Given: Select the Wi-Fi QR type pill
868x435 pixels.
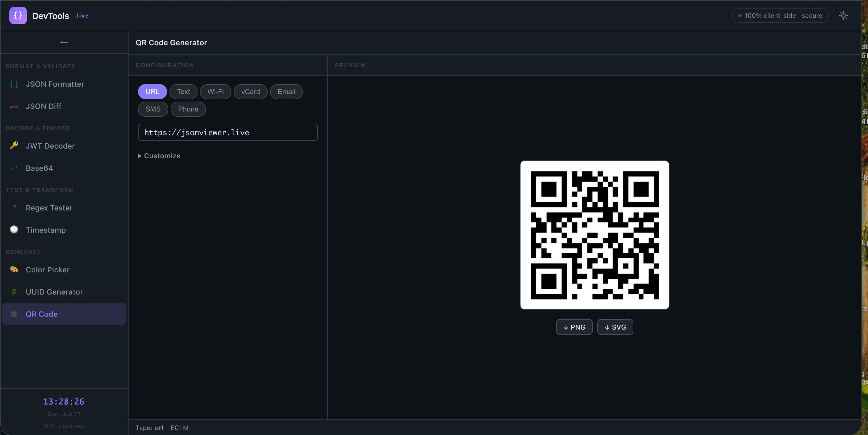Looking at the screenshot, I should pos(216,92).
